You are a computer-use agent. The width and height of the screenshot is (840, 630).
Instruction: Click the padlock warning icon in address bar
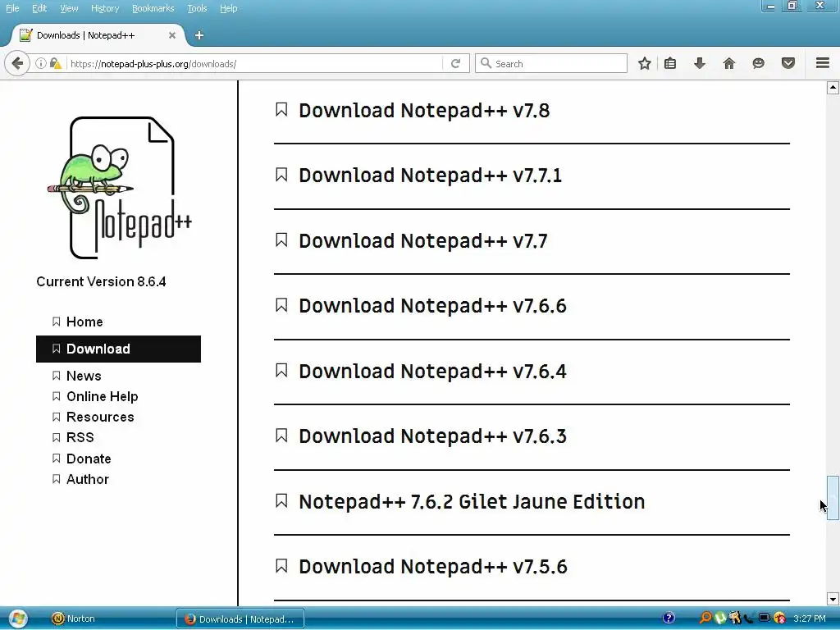tap(55, 64)
